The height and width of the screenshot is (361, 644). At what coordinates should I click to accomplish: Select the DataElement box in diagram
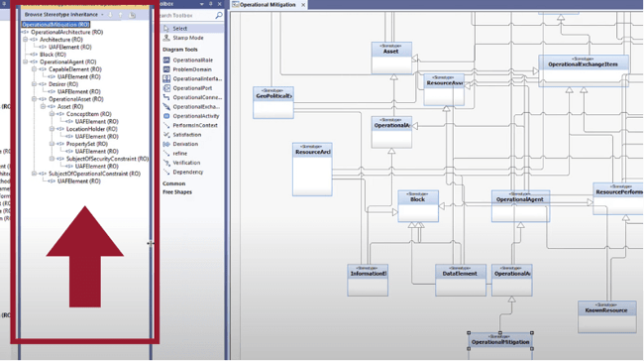(x=461, y=280)
